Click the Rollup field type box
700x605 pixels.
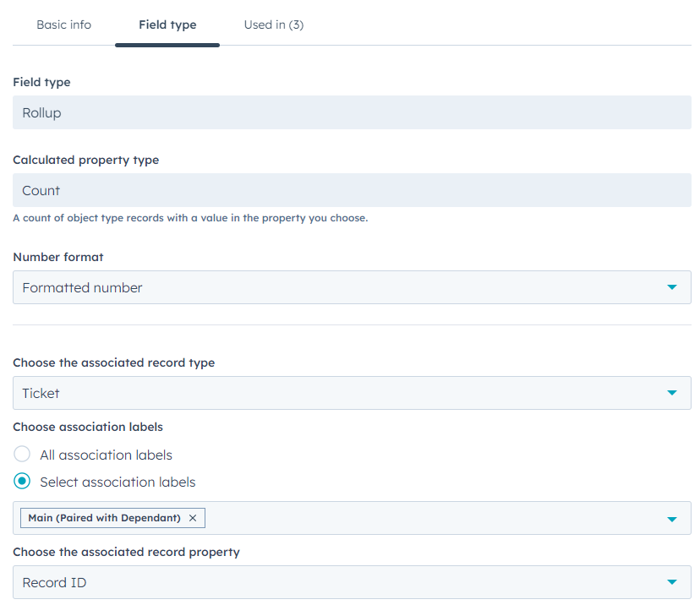352,112
